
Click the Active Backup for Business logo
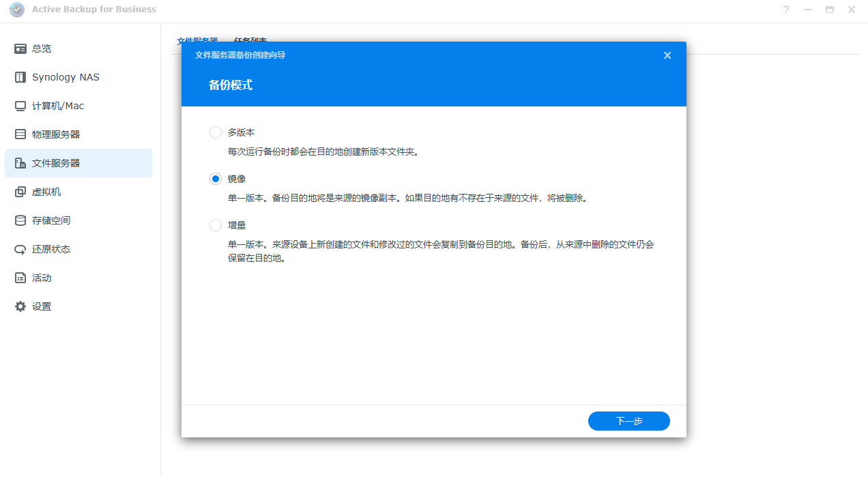point(17,10)
